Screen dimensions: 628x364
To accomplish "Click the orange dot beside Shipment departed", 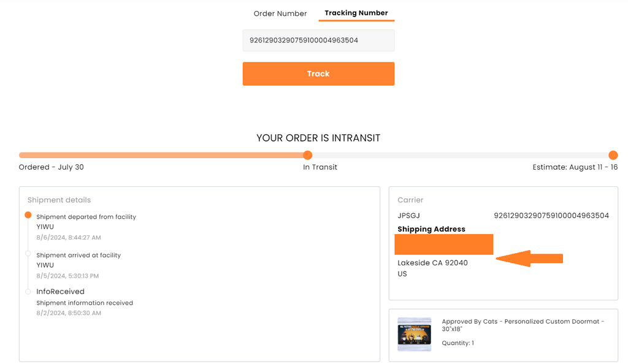I will point(28,215).
